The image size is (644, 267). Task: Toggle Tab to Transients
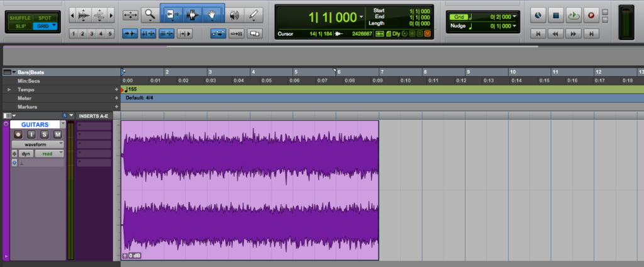130,34
